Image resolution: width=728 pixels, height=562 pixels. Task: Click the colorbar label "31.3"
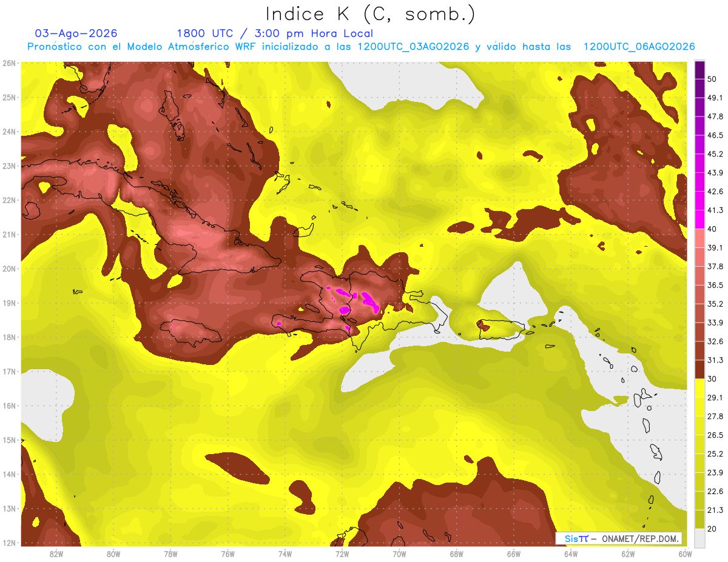(715, 360)
